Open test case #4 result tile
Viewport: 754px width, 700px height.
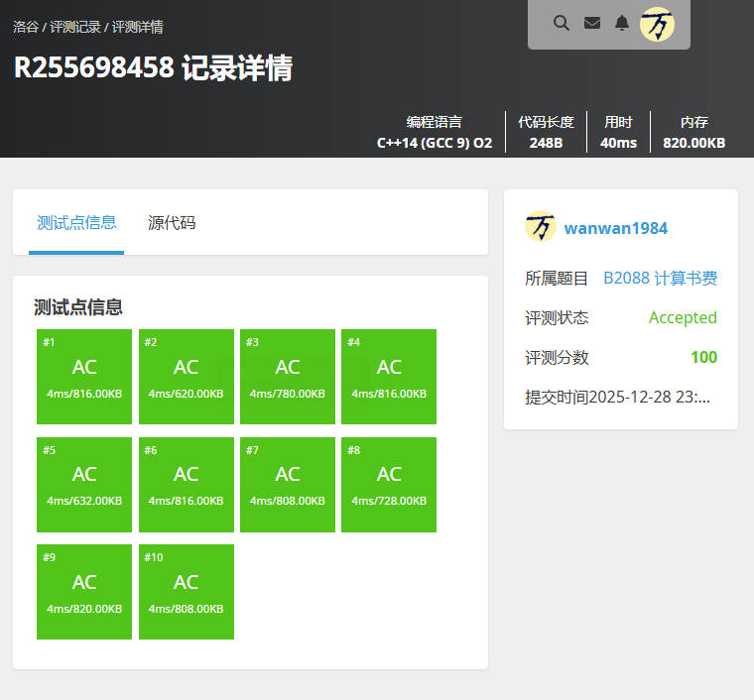[x=389, y=377]
